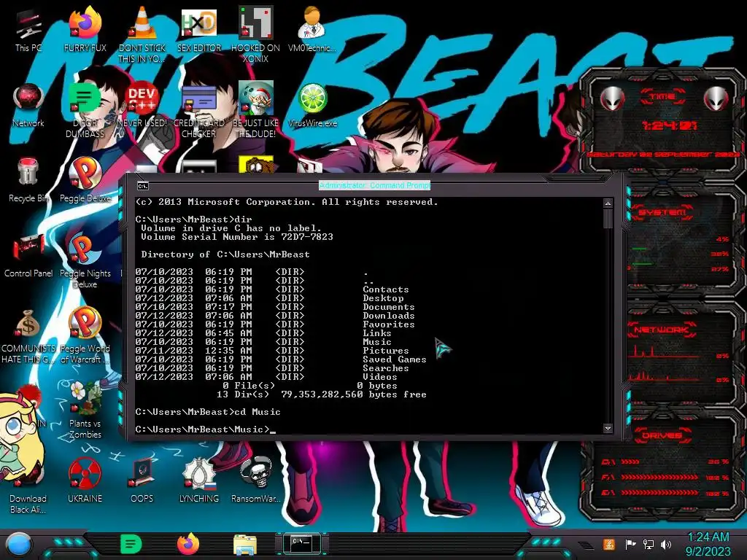Screen dimensions: 747x560
Task: Open green app in taskbar
Action: (131, 544)
